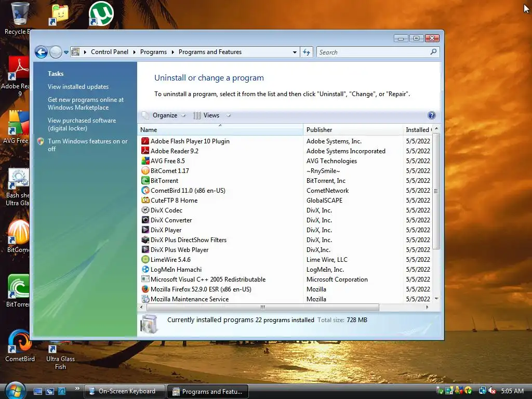Screen dimensions: 532x399
Task: Expand the arrow after Control Panel breadcrumb
Action: (135, 52)
